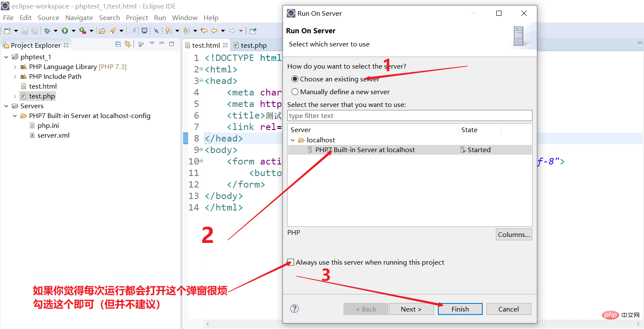Click the Last Edit Location icon
Viewport: 644px width, 329px height.
click(x=204, y=31)
